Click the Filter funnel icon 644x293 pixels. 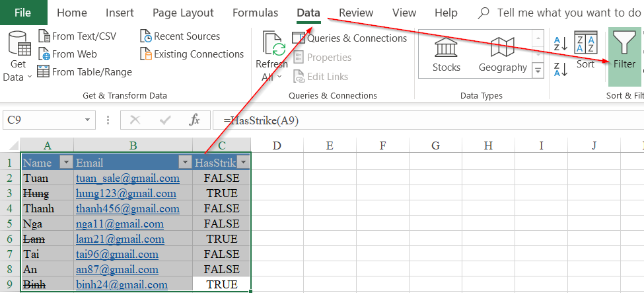624,45
